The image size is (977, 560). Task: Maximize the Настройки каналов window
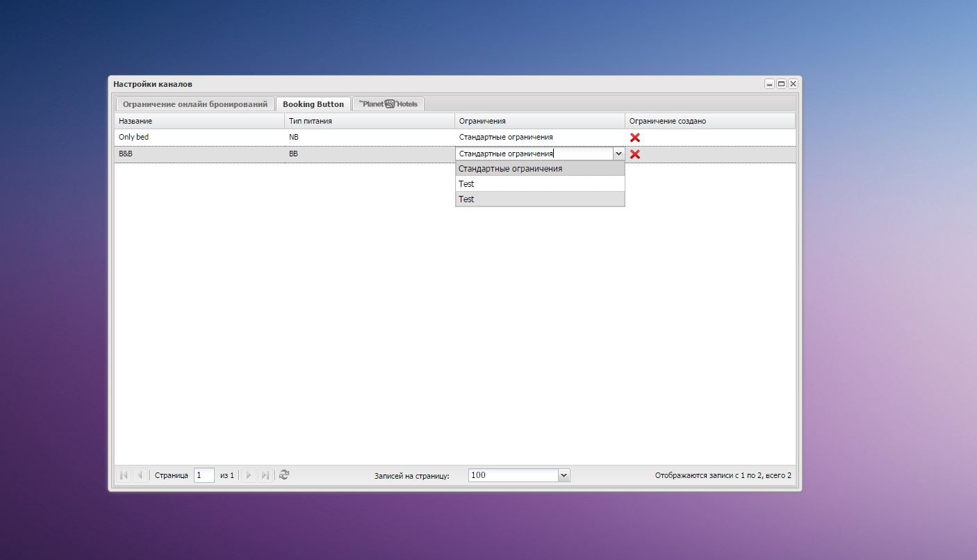781,84
